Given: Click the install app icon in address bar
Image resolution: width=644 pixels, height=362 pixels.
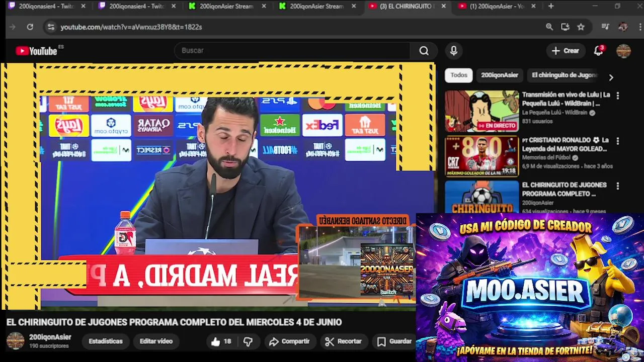Looking at the screenshot, I should click(565, 27).
